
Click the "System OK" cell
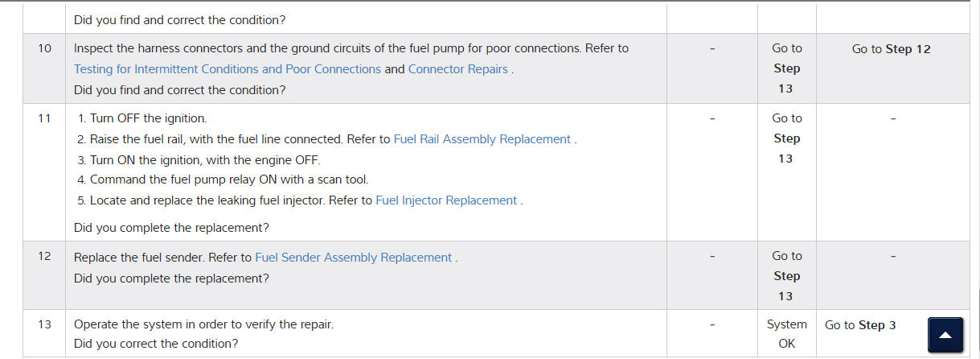pyautogui.click(x=786, y=334)
